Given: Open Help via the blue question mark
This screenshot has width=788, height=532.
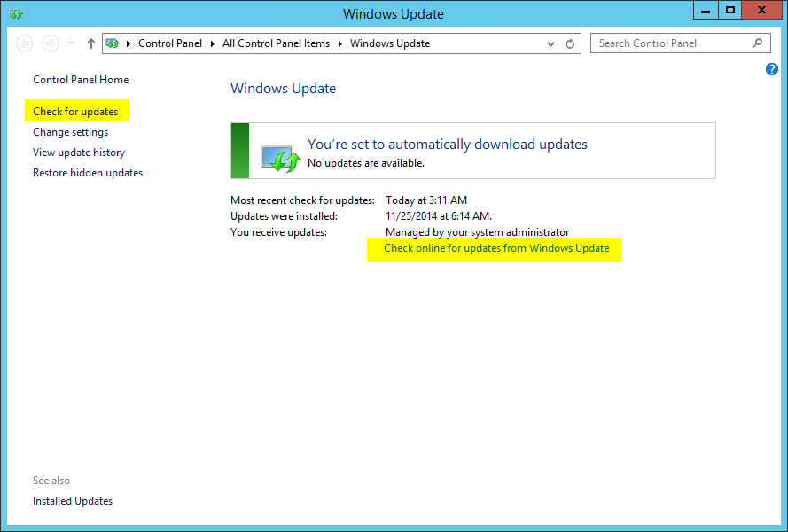Looking at the screenshot, I should point(772,69).
